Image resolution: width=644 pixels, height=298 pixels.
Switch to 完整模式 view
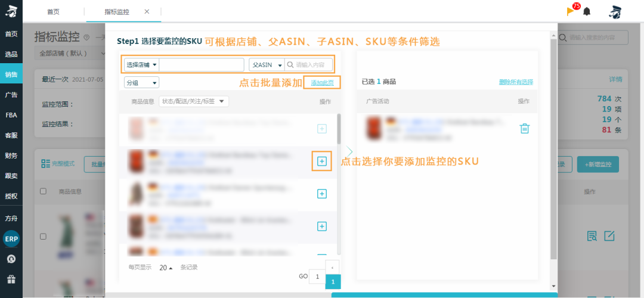pos(58,164)
